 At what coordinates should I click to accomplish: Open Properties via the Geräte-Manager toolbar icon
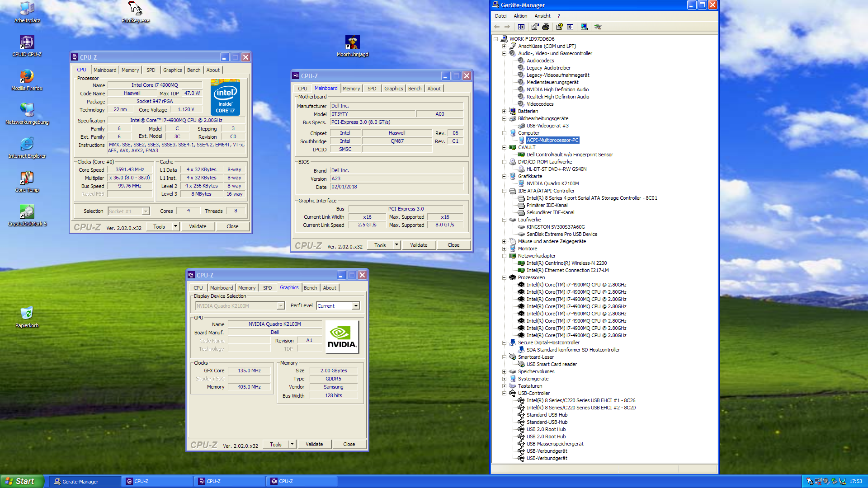tap(535, 27)
